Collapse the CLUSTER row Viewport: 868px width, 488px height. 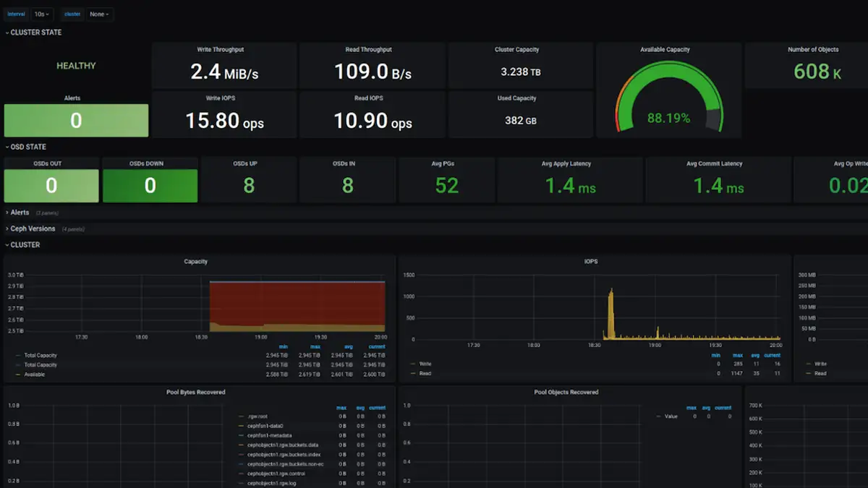24,244
